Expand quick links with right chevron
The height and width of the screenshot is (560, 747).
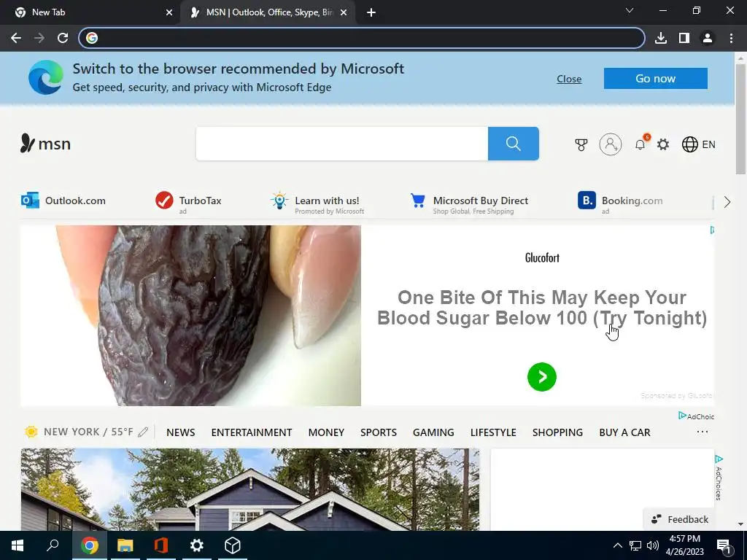(727, 202)
